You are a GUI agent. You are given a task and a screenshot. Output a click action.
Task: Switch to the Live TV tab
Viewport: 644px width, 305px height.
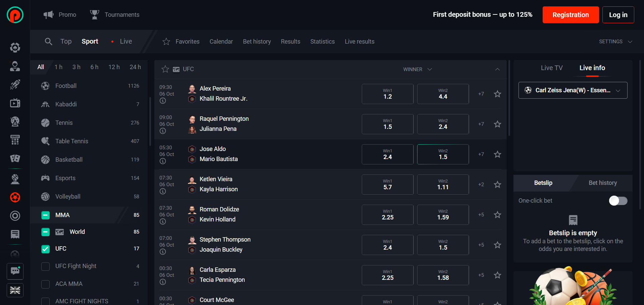coord(551,68)
